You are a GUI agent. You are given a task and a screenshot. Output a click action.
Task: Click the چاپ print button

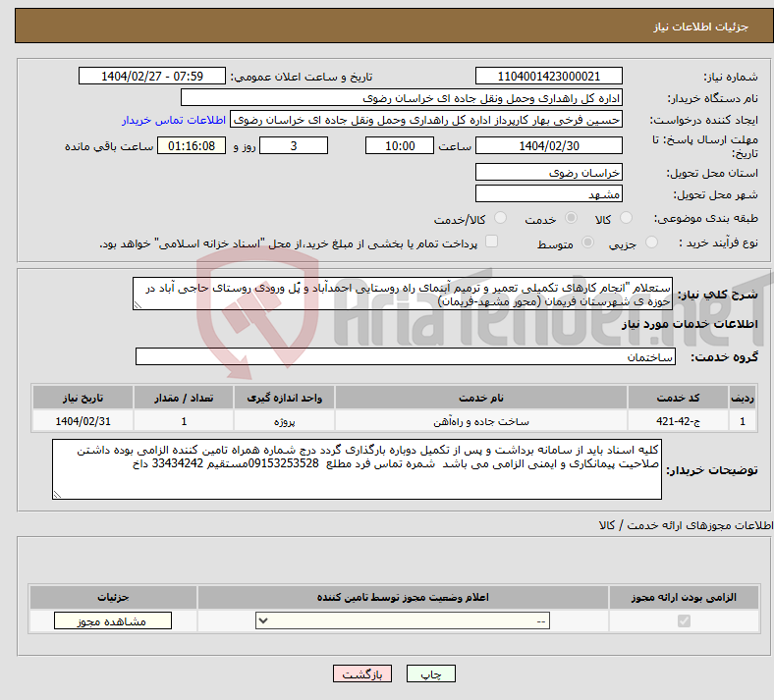(431, 673)
